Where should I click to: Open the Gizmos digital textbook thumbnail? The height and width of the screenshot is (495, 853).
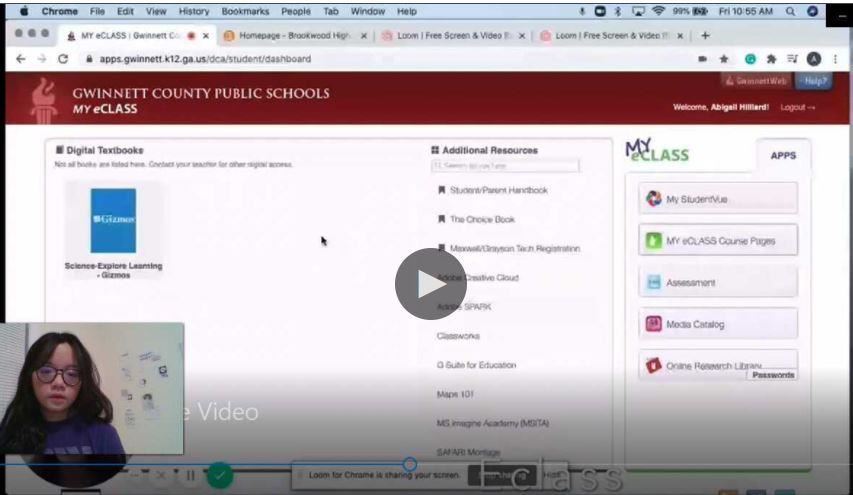pyautogui.click(x=113, y=220)
